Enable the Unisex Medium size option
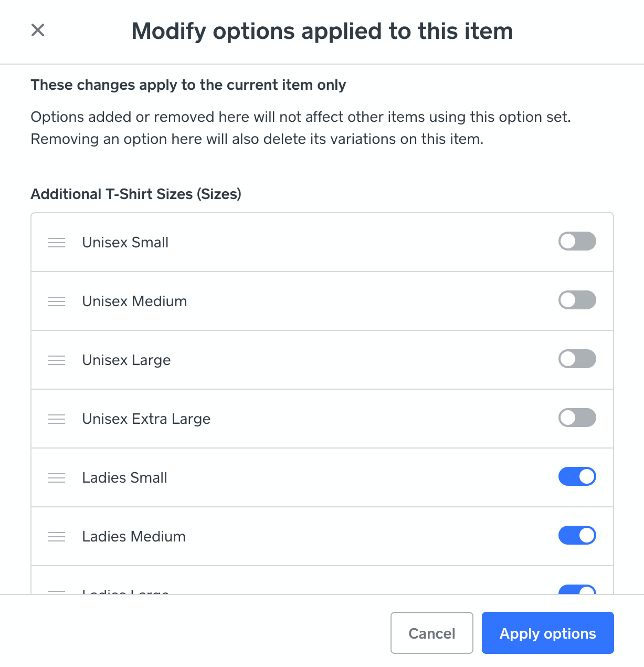This screenshot has width=644, height=667. [x=577, y=300]
